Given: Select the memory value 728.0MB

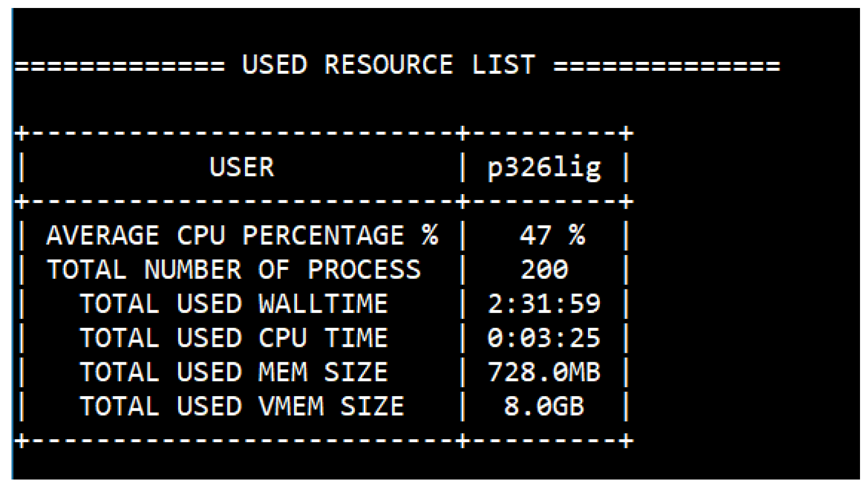Looking at the screenshot, I should (544, 372).
